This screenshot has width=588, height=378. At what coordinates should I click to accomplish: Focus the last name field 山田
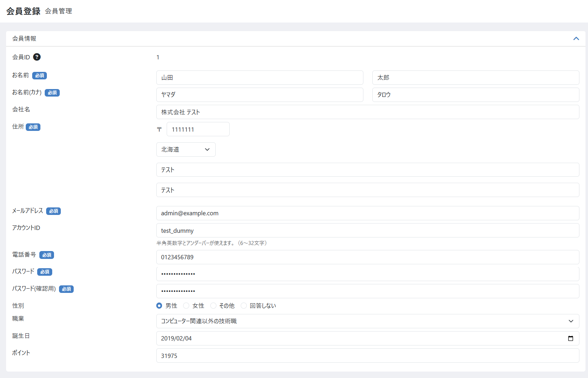260,78
